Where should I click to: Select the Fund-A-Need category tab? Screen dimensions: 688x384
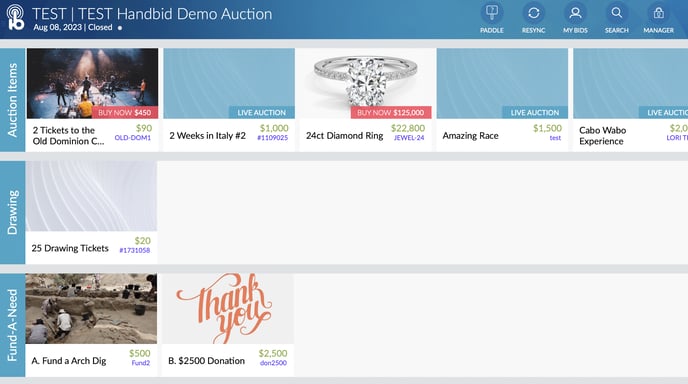12,325
